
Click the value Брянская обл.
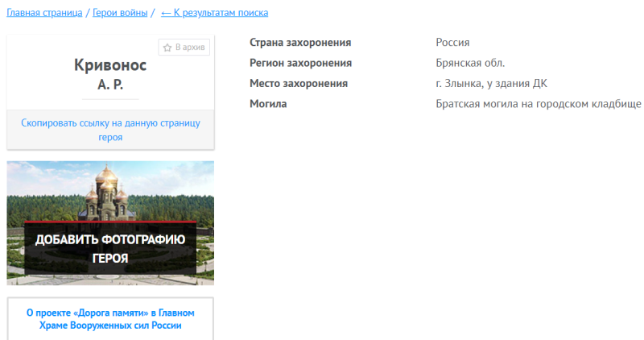(470, 63)
